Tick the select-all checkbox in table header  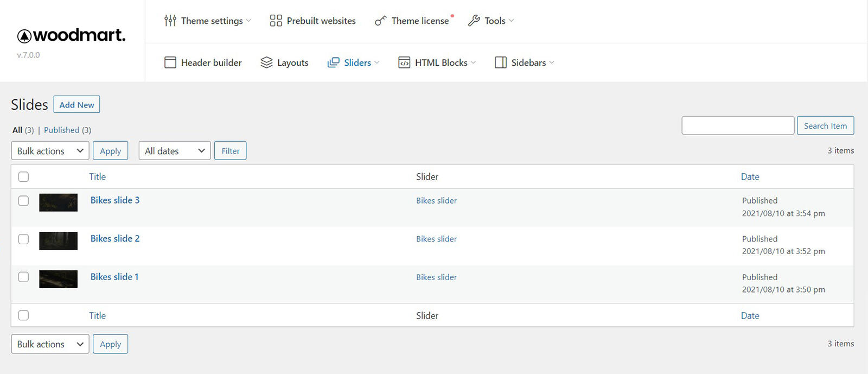(23, 176)
